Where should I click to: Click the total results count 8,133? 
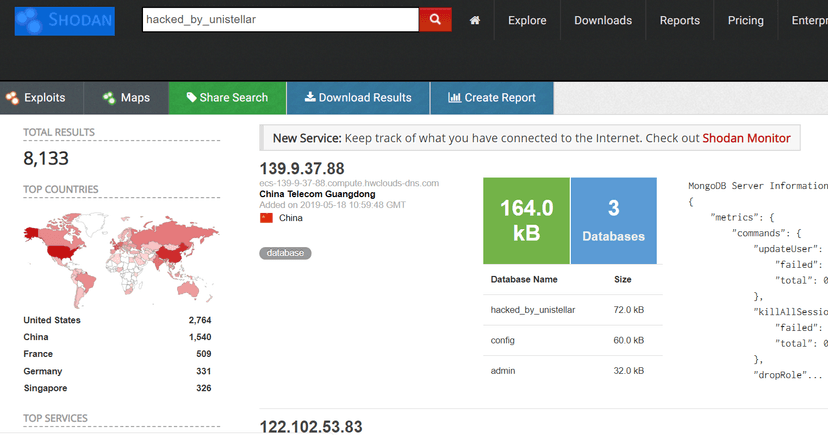coord(46,158)
